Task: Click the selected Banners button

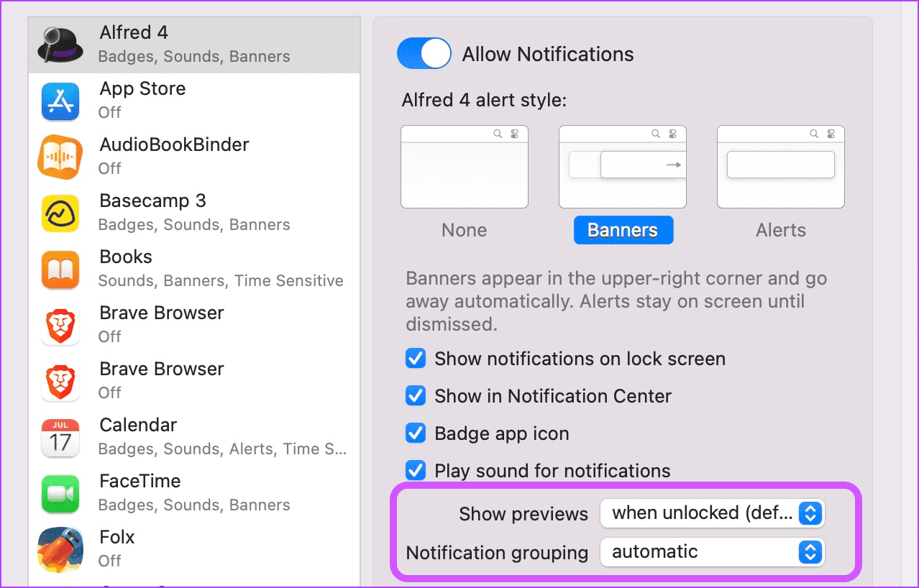Action: (623, 230)
